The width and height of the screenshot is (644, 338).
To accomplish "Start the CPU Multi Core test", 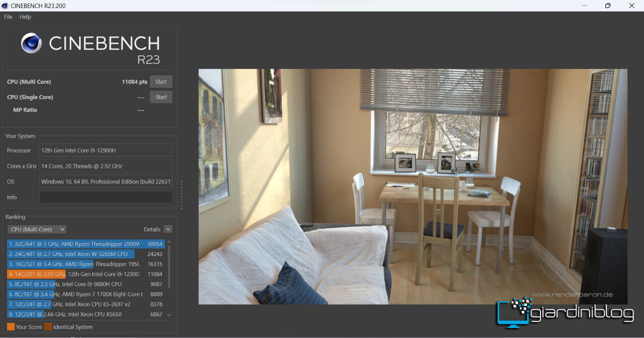I will tap(161, 81).
